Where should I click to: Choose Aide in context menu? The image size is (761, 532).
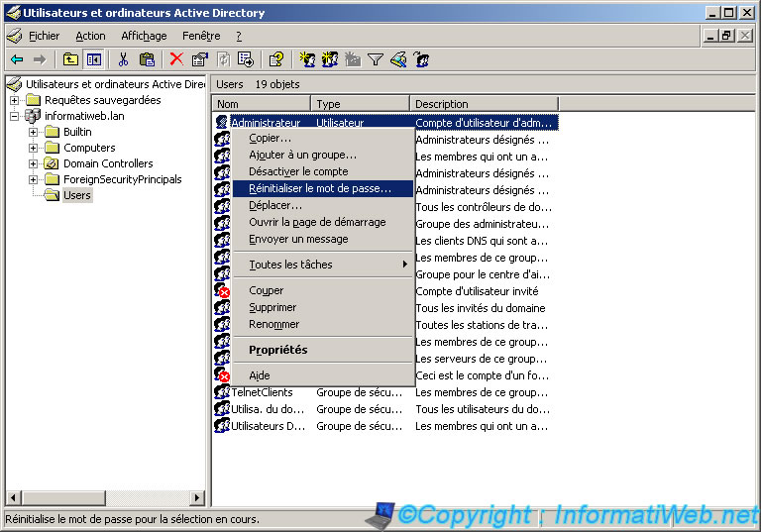pos(323,375)
